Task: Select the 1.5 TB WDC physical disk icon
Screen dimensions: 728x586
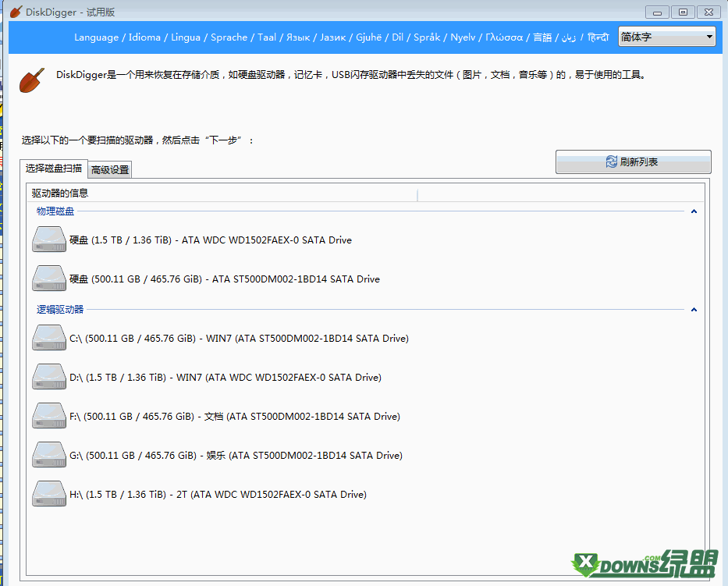Action: click(x=49, y=240)
